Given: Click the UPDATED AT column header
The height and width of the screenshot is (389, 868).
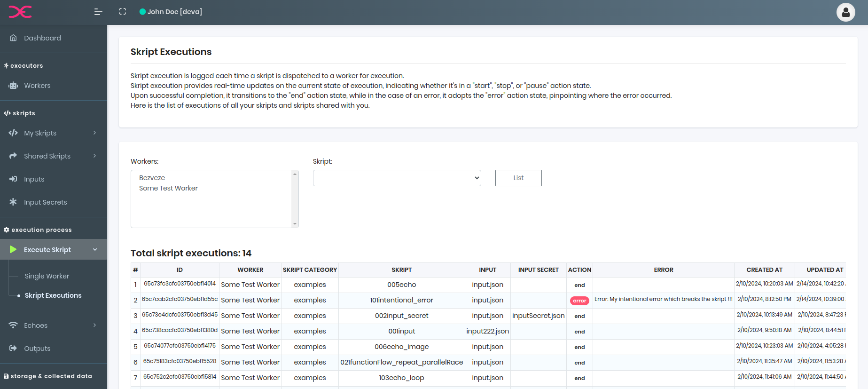Looking at the screenshot, I should pos(825,270).
